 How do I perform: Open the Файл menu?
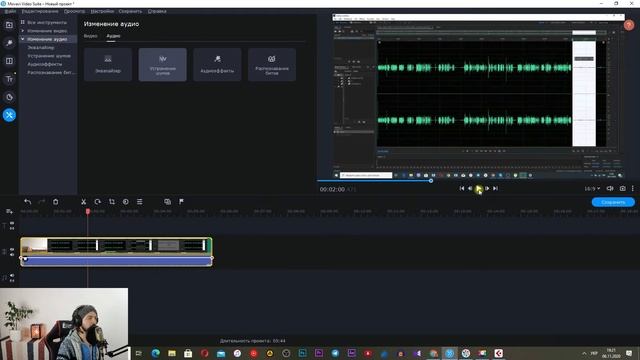point(10,11)
